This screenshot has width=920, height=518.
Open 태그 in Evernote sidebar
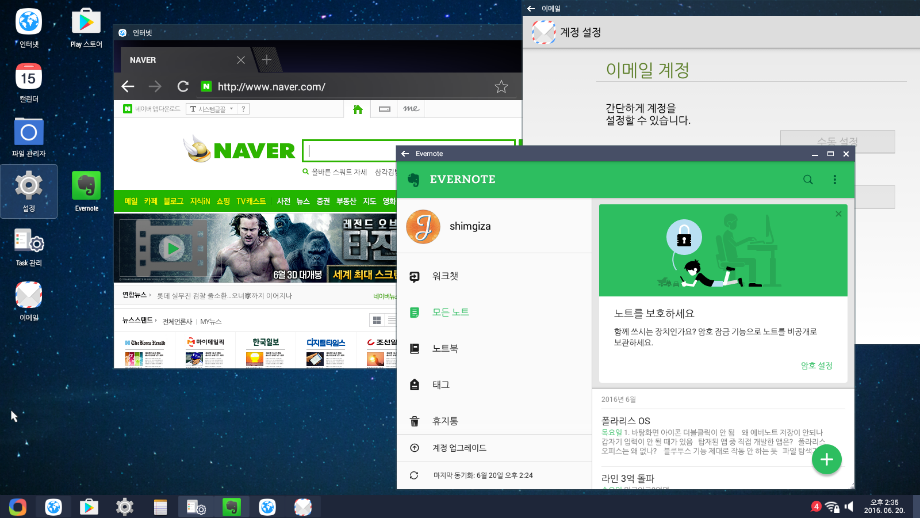coord(494,385)
